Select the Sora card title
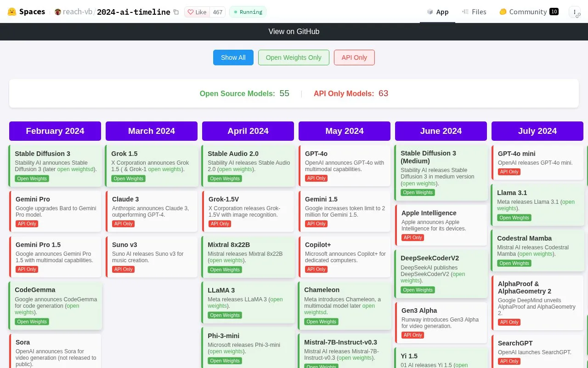588x368 pixels. point(23,342)
